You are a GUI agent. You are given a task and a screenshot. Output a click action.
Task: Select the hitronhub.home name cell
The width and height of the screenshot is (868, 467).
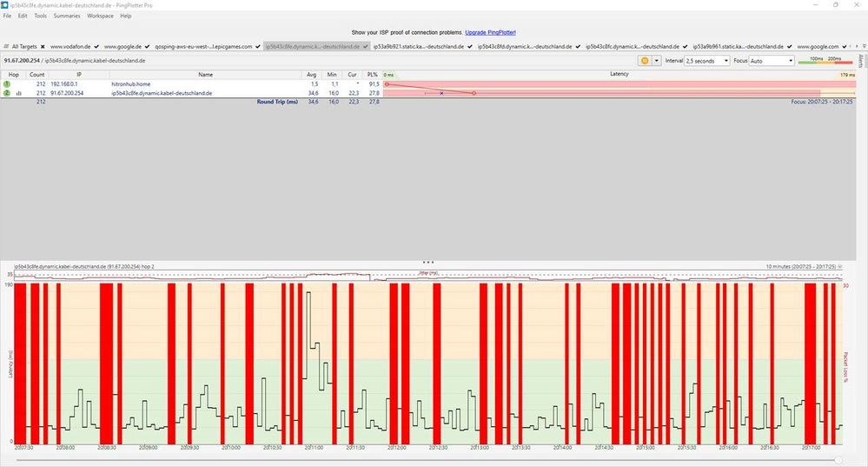coord(131,84)
